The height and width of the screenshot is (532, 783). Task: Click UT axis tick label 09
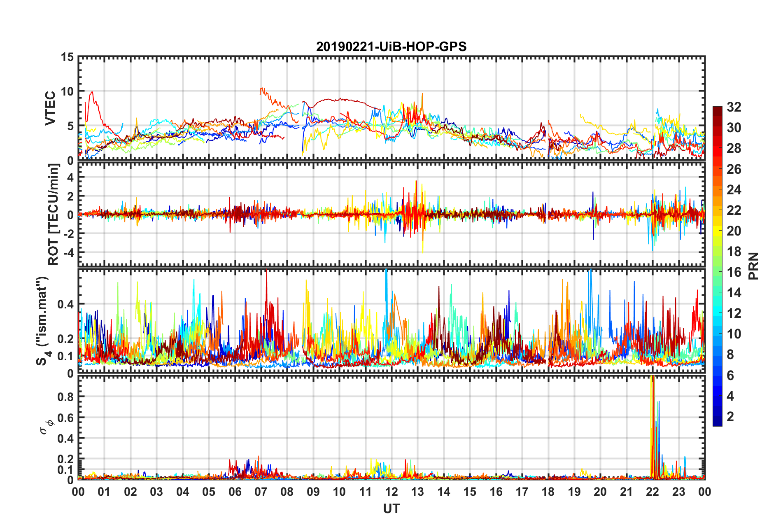pyautogui.click(x=313, y=492)
